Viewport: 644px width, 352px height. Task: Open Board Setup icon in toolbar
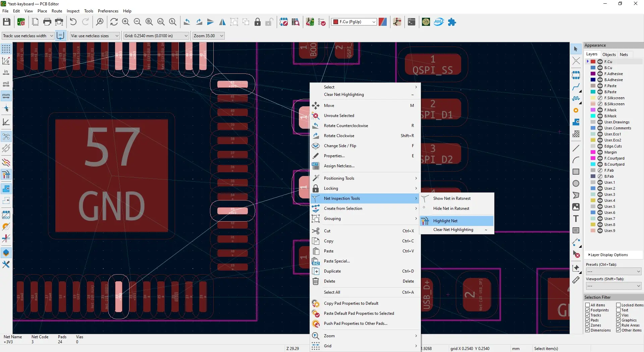21,22
